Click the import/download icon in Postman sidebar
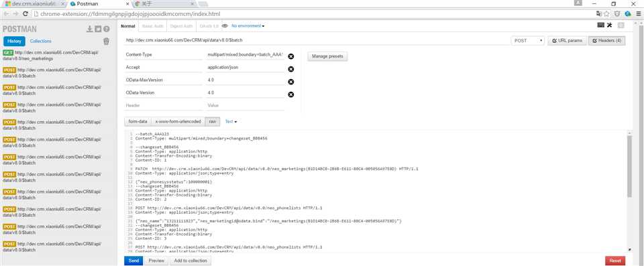 point(89,29)
